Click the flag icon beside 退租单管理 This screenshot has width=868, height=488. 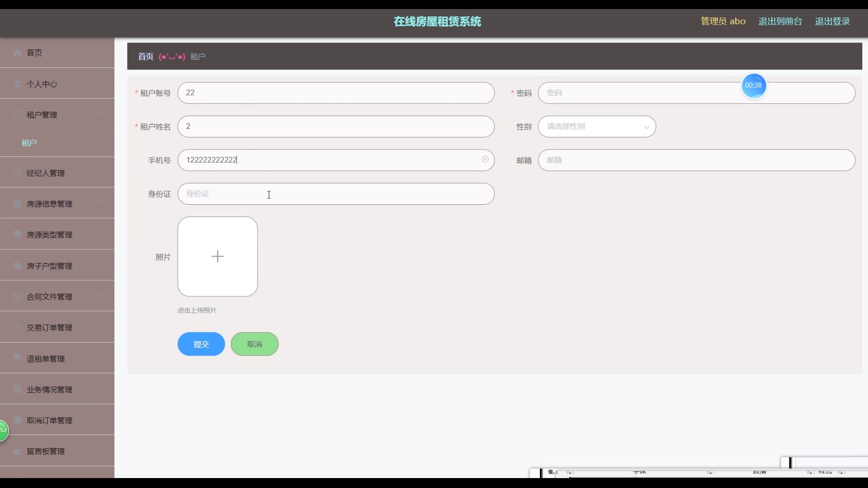[x=18, y=358]
